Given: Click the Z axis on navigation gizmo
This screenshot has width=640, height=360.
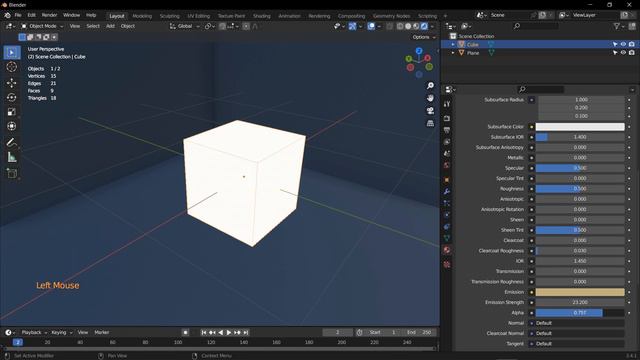Looking at the screenshot, I should [x=419, y=51].
